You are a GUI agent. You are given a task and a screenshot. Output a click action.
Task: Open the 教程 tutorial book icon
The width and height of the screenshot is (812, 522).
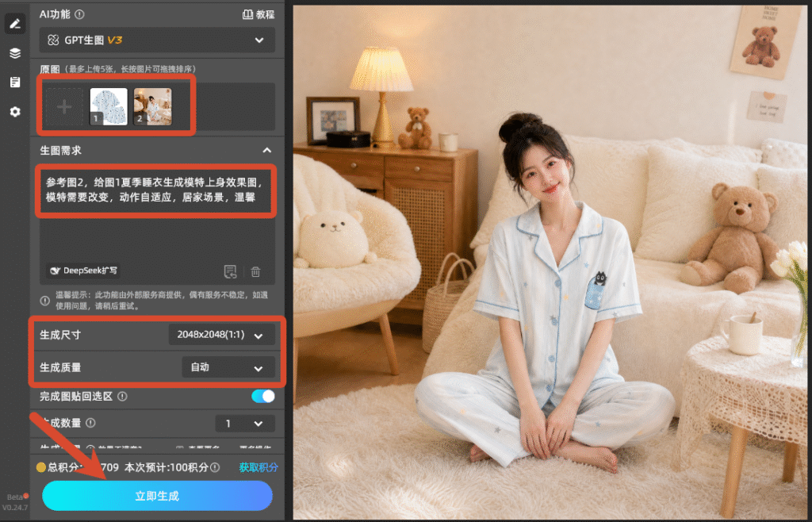(x=247, y=14)
